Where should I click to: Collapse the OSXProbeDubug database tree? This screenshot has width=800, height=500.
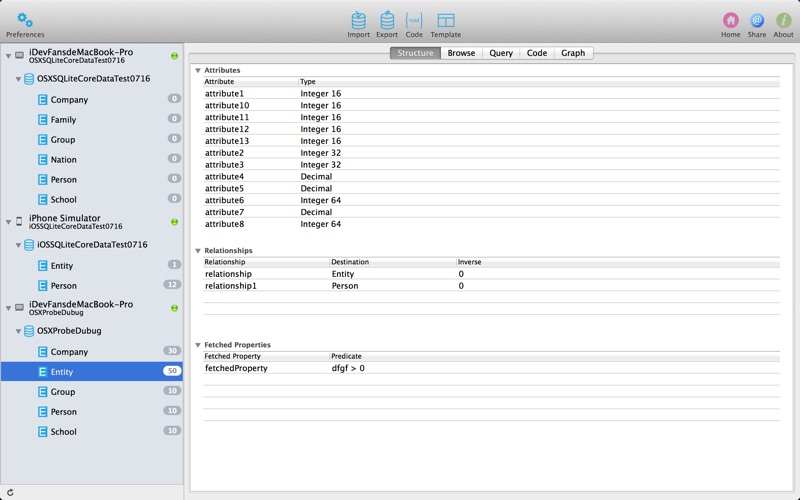pyautogui.click(x=18, y=331)
